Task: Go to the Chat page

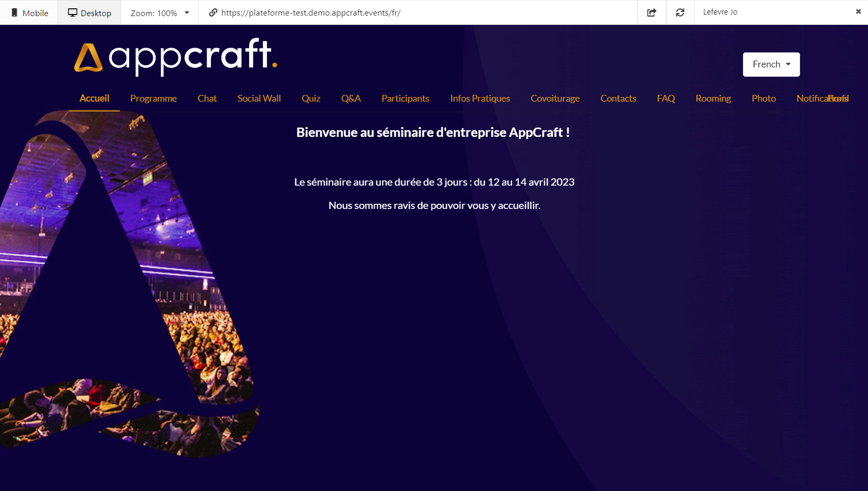Action: (207, 99)
